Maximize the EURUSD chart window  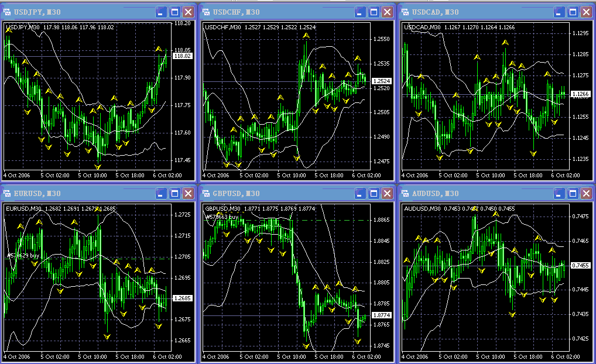click(174, 193)
